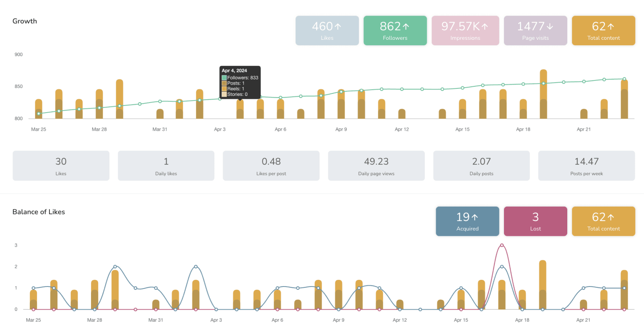This screenshot has height=333, width=644.
Task: Click the Stories color swatch in the tooltip
Action: (224, 94)
